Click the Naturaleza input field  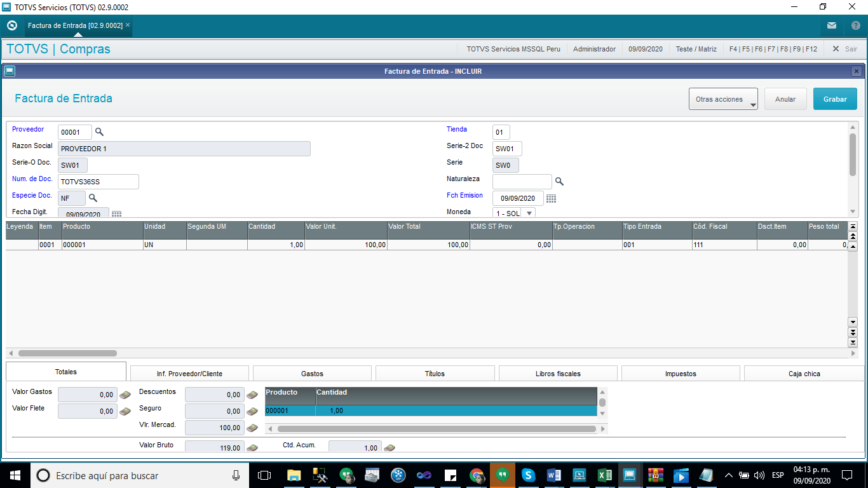pos(522,182)
